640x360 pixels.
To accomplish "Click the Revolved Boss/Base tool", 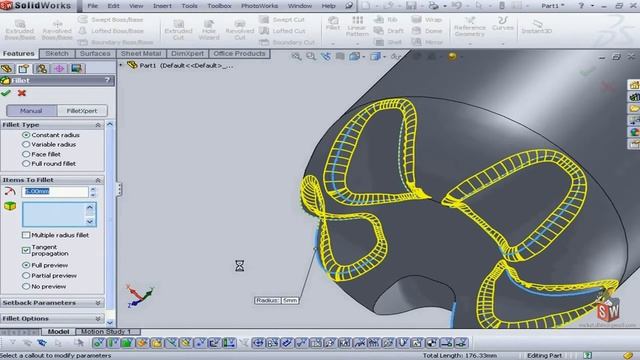I will tap(57, 30).
